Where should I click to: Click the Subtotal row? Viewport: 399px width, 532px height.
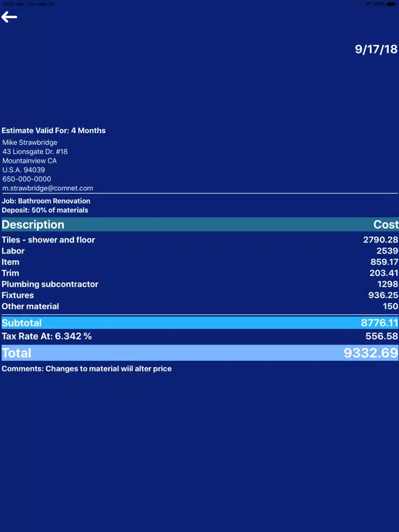(x=199, y=323)
